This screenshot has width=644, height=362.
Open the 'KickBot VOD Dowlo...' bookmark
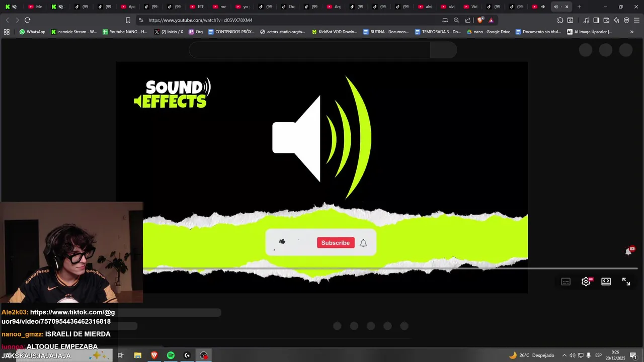[334, 32]
